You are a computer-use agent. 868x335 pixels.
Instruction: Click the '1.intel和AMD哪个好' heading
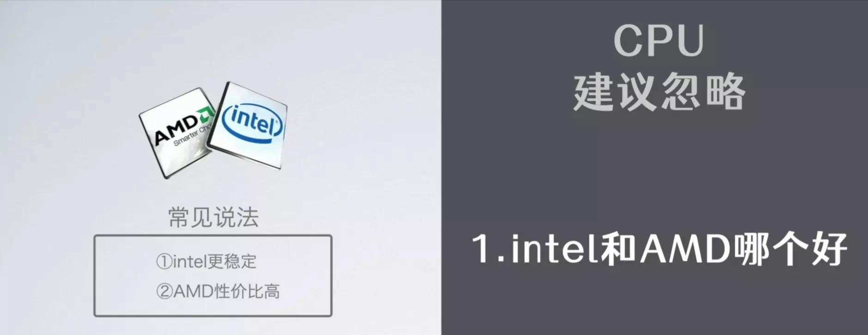(659, 249)
